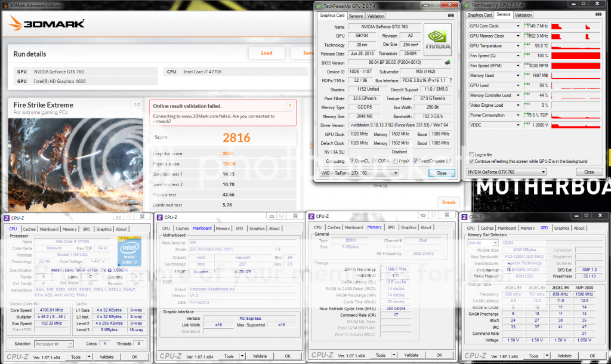The height and width of the screenshot is (364, 611).
Task: Switch to Validation tab in GPU-Z Graphics Card window
Action: tap(375, 16)
